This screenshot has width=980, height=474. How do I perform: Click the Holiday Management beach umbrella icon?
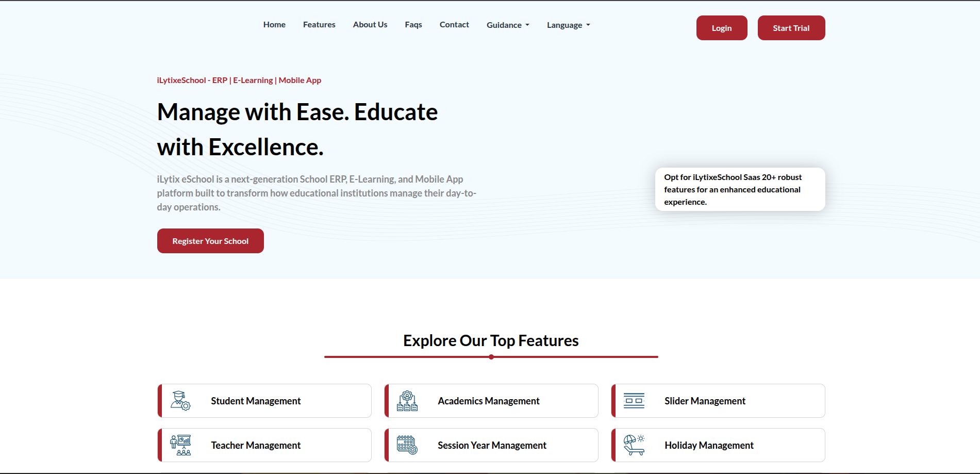pos(634,445)
